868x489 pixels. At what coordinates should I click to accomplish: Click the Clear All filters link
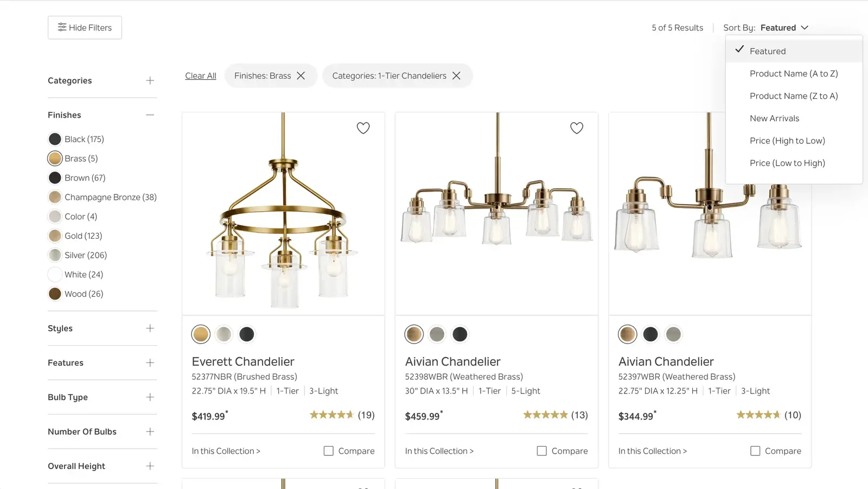coord(200,76)
